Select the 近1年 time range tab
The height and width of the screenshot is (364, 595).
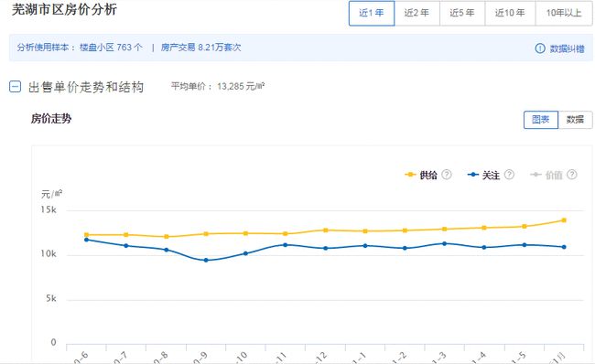(372, 14)
